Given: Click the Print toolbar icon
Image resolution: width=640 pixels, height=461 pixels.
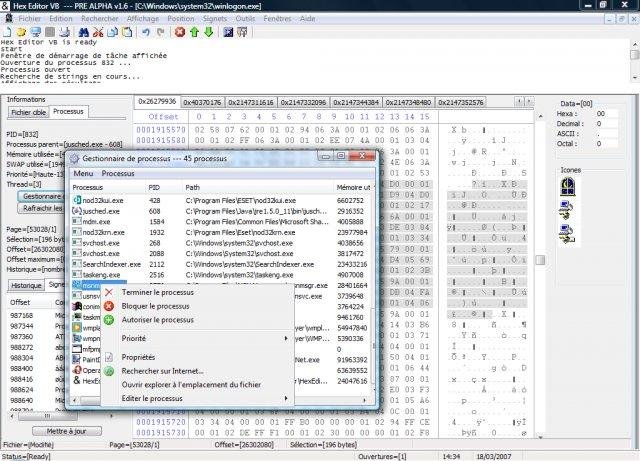Looking at the screenshot, I should (64, 32).
